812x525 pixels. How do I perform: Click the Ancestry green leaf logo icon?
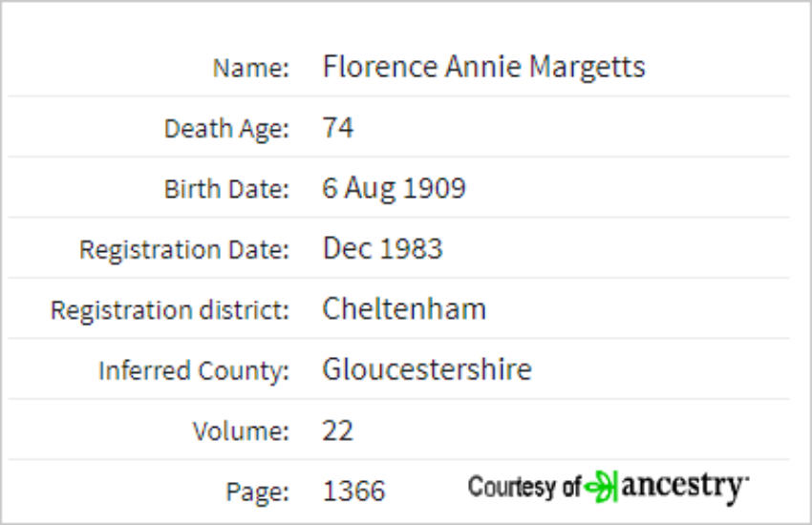coord(601,486)
